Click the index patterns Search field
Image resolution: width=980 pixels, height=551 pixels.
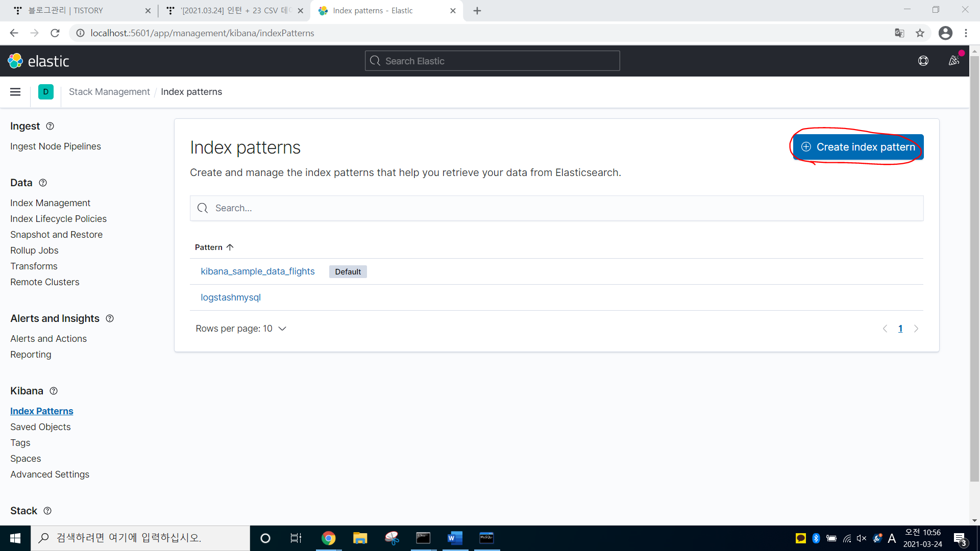point(556,208)
